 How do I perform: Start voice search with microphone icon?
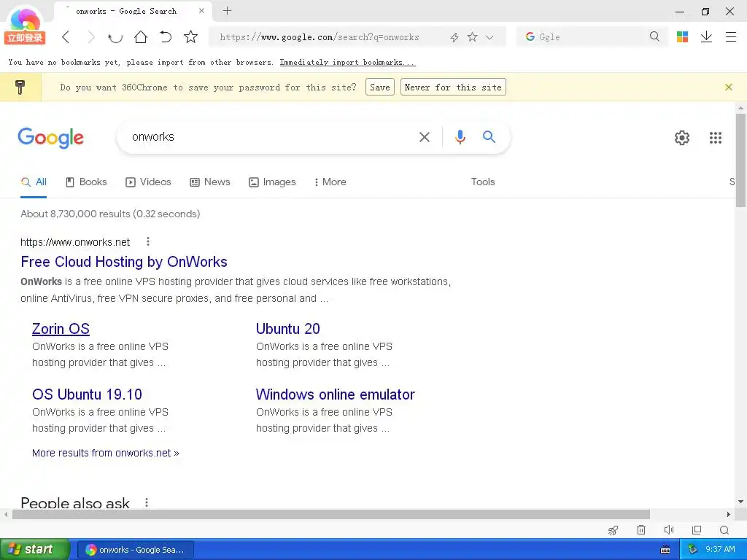tap(460, 137)
